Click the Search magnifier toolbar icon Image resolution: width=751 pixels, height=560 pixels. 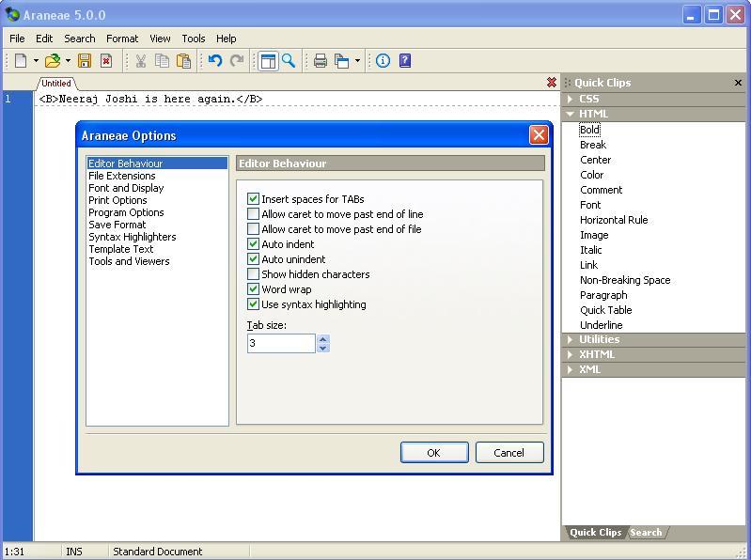[289, 61]
